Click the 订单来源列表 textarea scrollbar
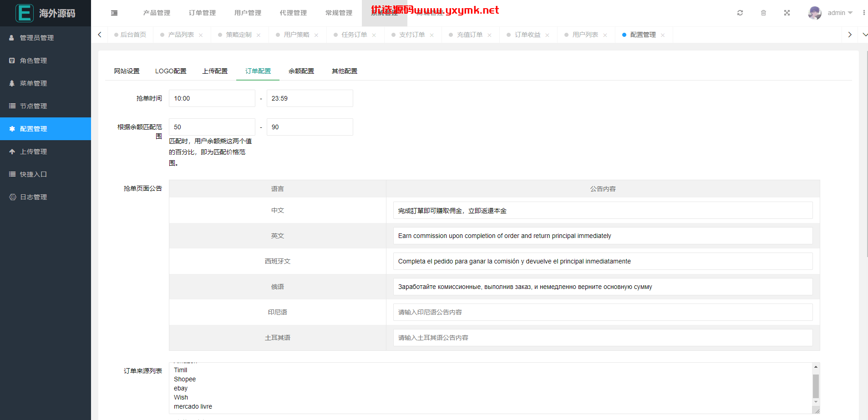Image resolution: width=868 pixels, height=420 pixels. coord(816,386)
